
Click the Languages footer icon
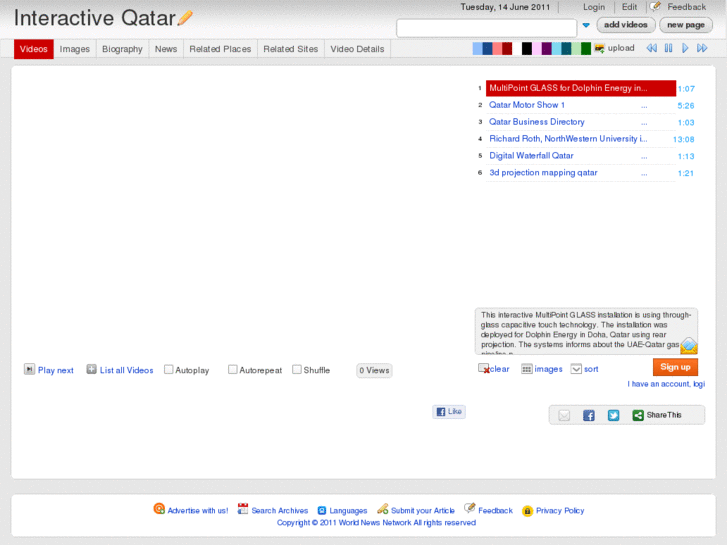pos(322,510)
